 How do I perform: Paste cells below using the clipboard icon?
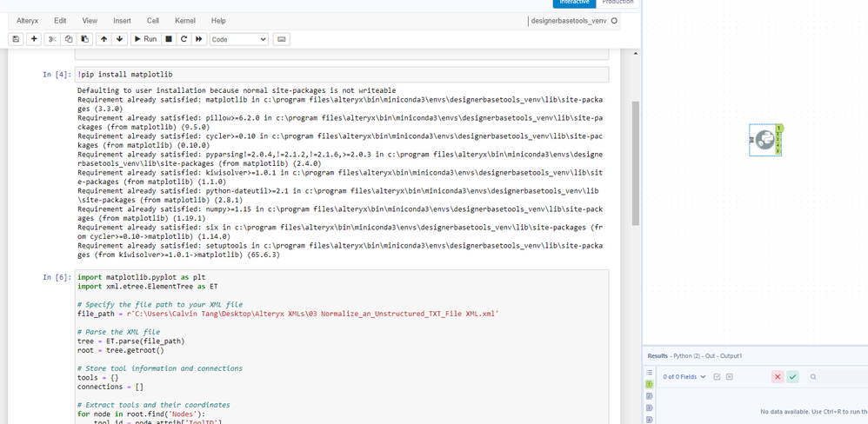84,39
